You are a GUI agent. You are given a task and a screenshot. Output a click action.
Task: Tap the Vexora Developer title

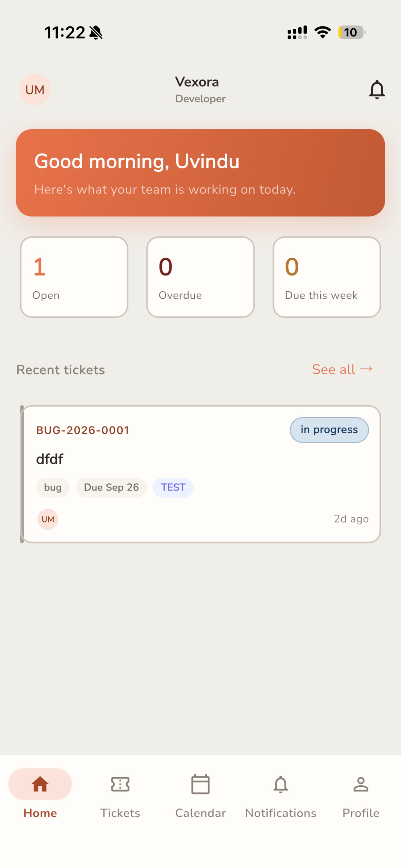200,90
